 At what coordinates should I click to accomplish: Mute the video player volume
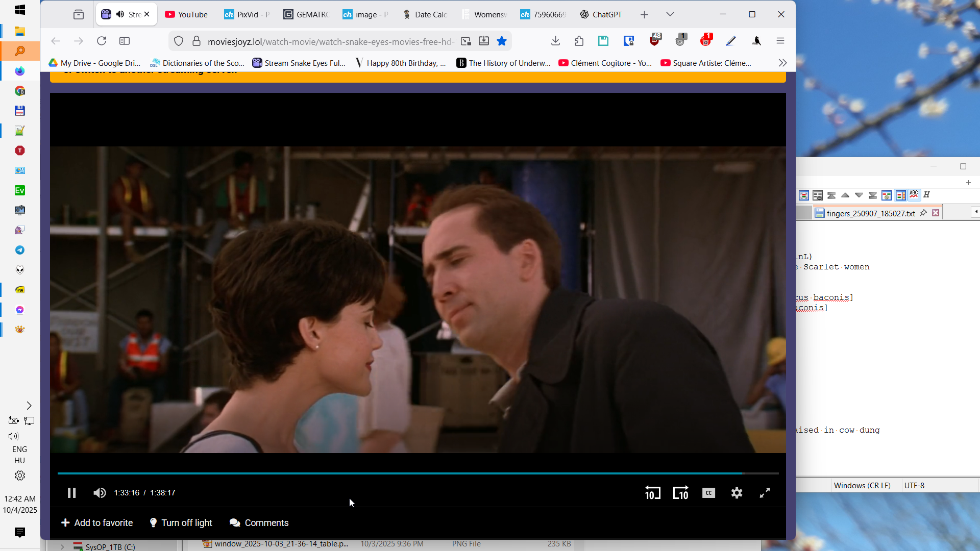point(100,493)
